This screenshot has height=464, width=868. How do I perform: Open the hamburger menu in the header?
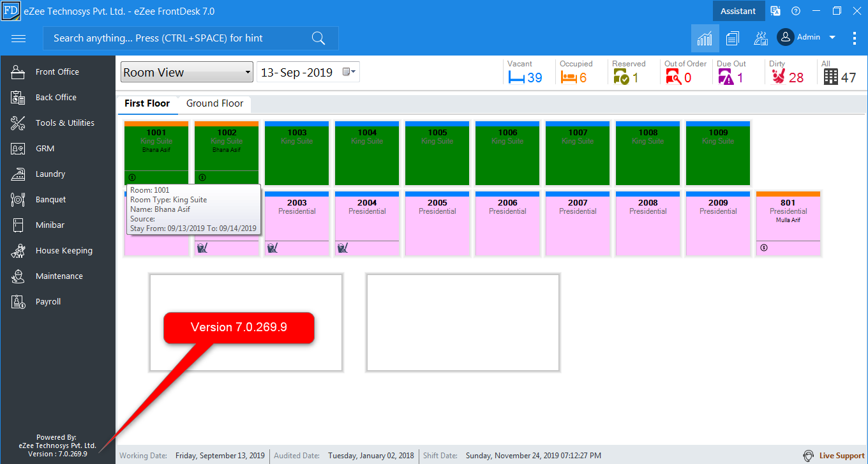coord(19,38)
